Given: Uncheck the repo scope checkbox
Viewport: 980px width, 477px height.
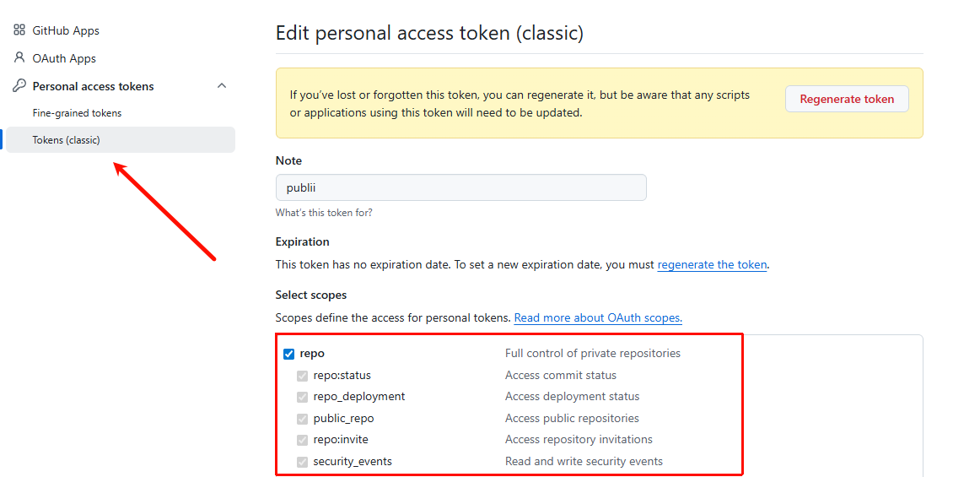Looking at the screenshot, I should pos(289,354).
